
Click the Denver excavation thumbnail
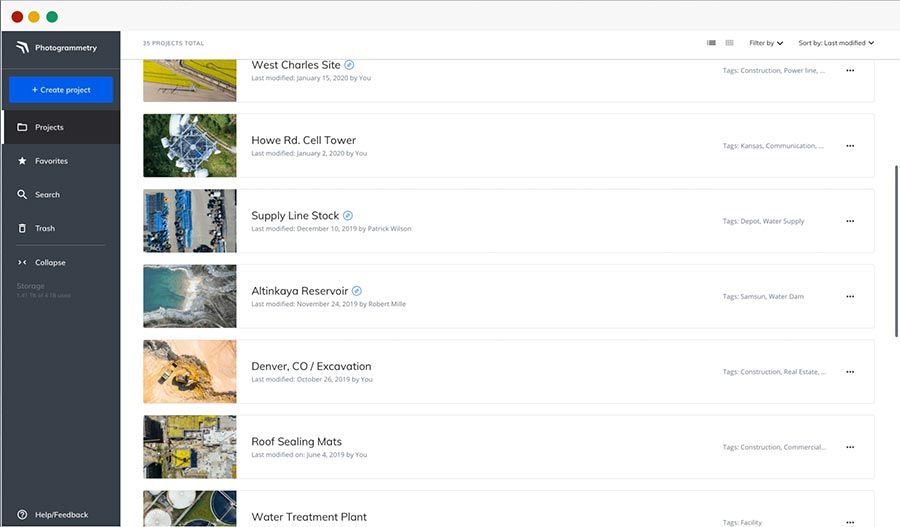pos(189,371)
